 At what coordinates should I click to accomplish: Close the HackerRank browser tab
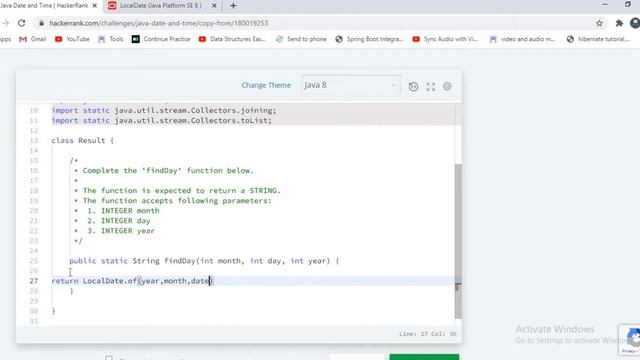95,6
